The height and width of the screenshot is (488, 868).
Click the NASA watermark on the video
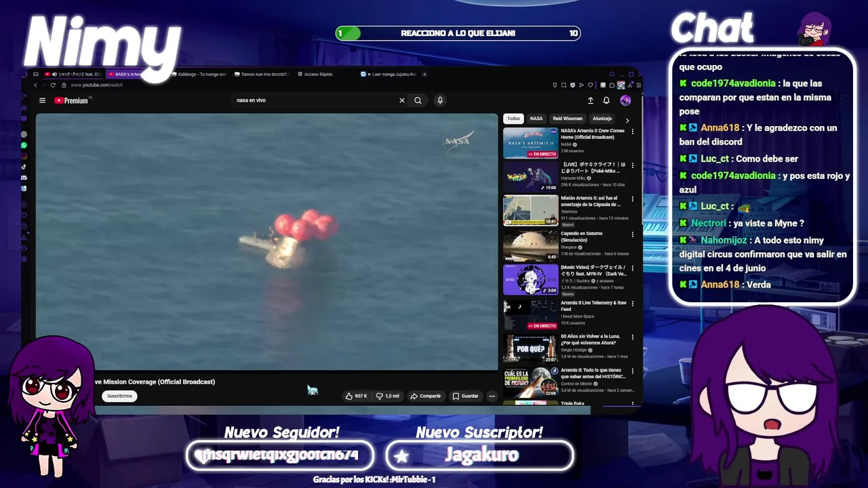coord(458,141)
